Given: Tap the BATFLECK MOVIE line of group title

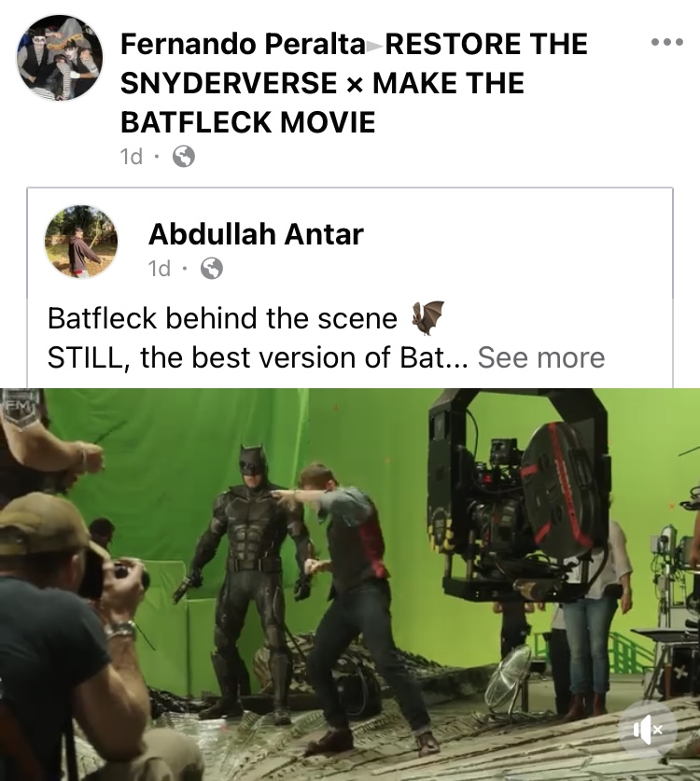Looking at the screenshot, I should tap(247, 122).
